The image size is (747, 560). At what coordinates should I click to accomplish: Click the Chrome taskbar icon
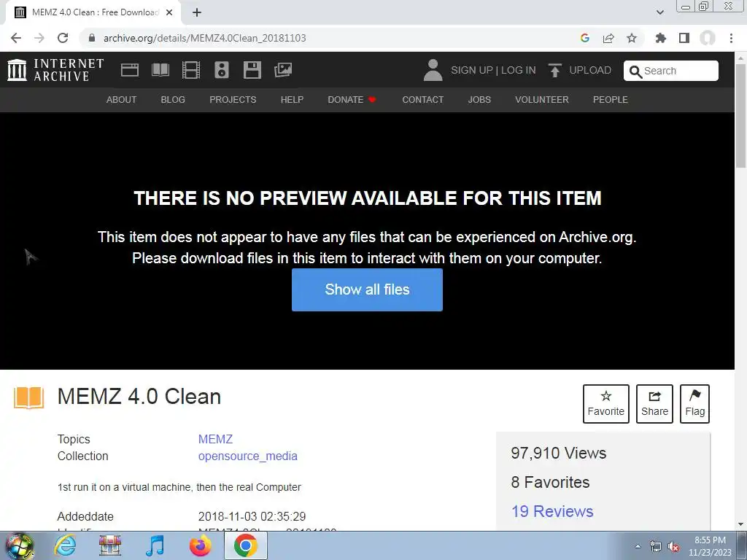click(x=245, y=545)
